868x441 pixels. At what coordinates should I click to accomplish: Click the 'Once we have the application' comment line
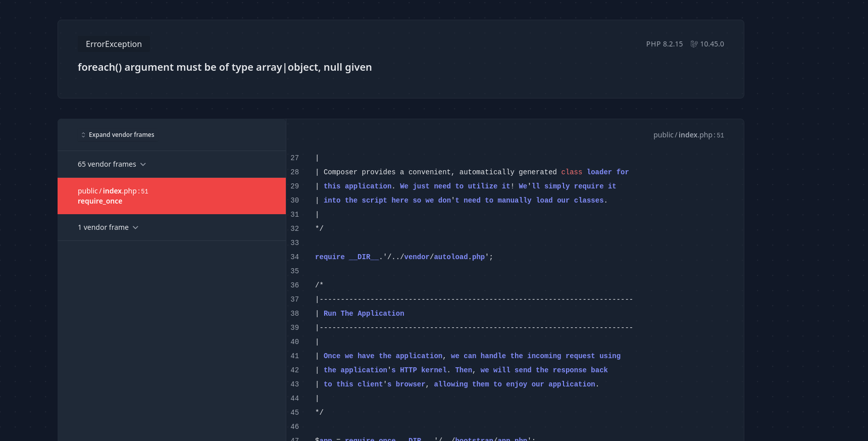[x=468, y=356]
